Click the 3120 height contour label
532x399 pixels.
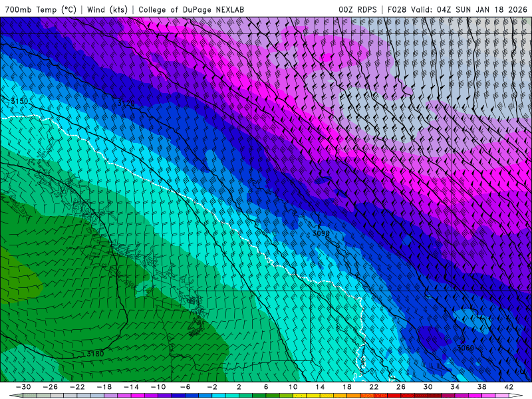click(x=126, y=103)
